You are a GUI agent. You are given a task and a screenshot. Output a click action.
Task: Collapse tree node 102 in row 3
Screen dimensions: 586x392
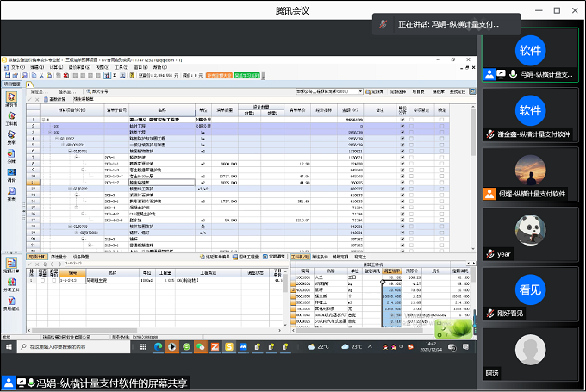50,133
